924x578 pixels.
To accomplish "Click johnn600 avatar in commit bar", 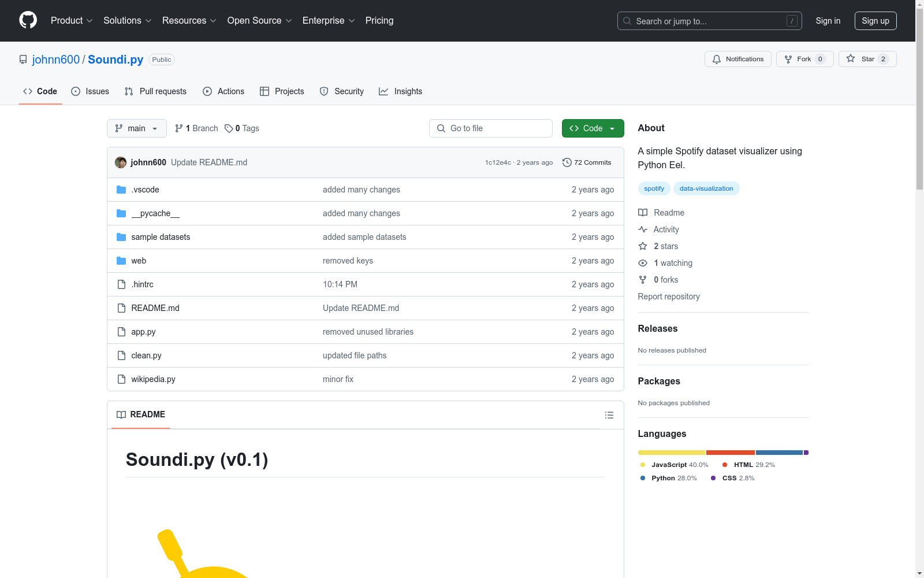I will pyautogui.click(x=121, y=162).
